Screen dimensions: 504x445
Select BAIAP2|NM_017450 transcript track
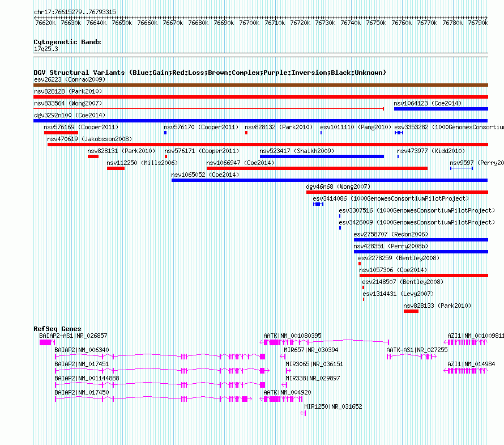pyautogui.click(x=153, y=399)
